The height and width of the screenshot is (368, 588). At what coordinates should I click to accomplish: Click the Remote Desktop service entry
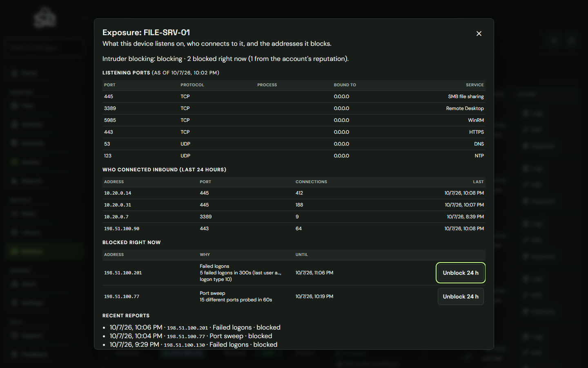(x=465, y=108)
